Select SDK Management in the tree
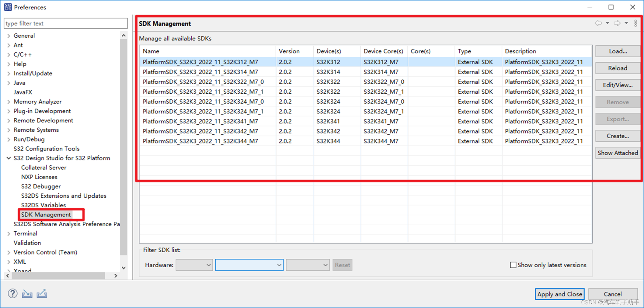Screen dimensions: 644x308 click(x=46, y=215)
